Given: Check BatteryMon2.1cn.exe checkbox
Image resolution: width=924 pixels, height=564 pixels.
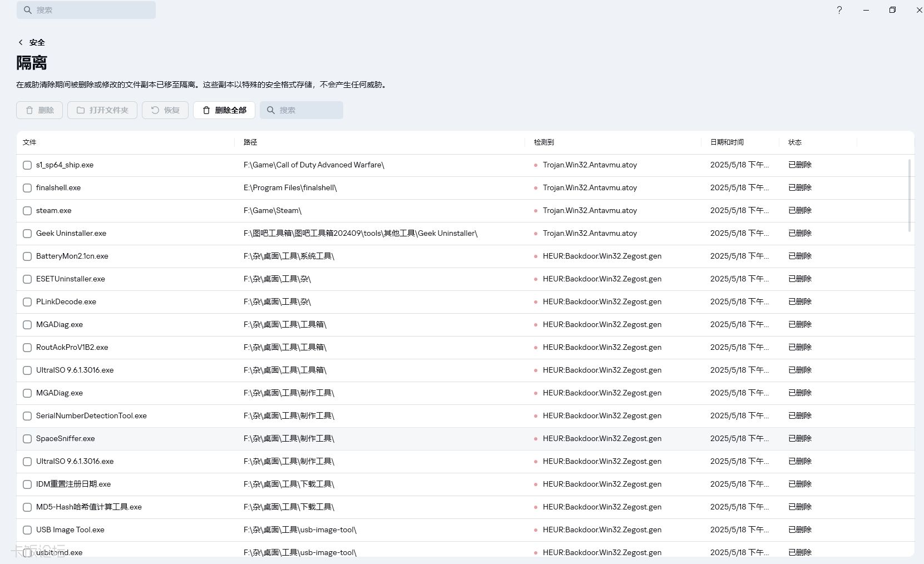Looking at the screenshot, I should 27,256.
